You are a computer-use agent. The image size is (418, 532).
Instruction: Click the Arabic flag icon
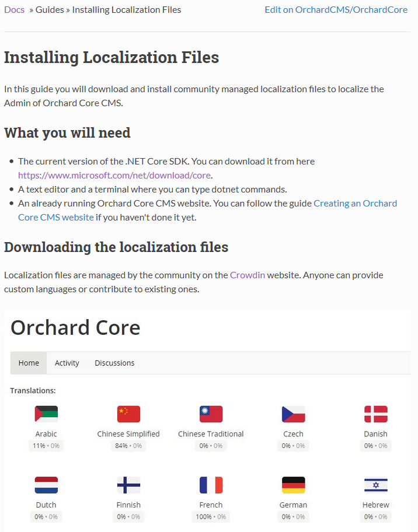(x=46, y=414)
